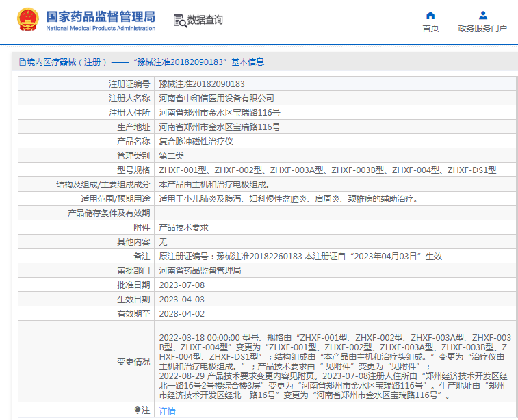
Task: Click 其他内容 value 无
Action: [163, 242]
